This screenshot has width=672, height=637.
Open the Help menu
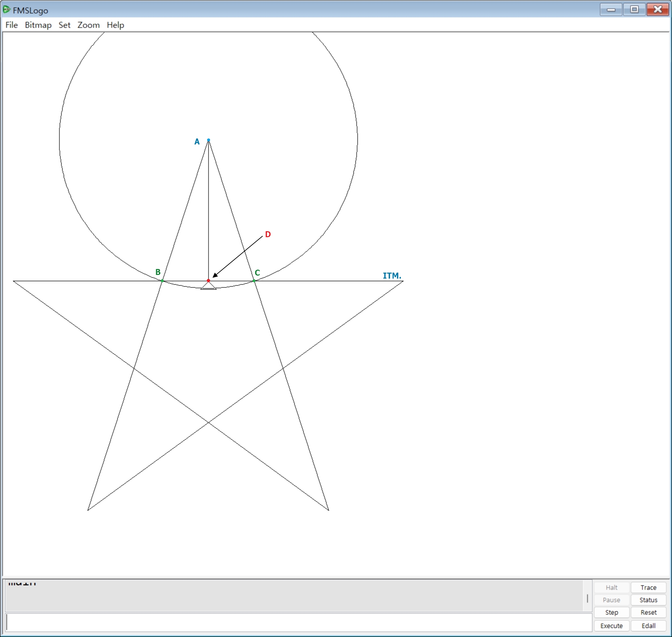tap(115, 25)
